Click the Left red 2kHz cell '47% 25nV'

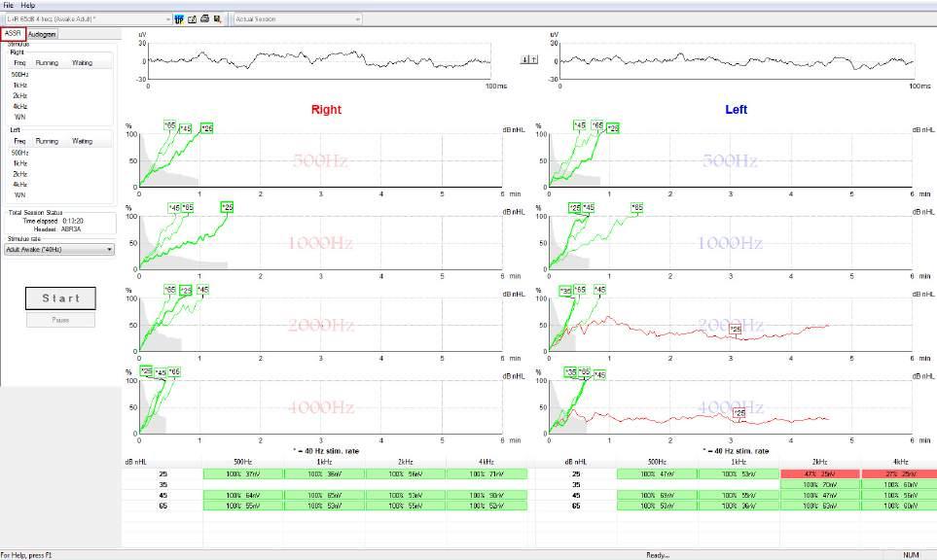820,474
